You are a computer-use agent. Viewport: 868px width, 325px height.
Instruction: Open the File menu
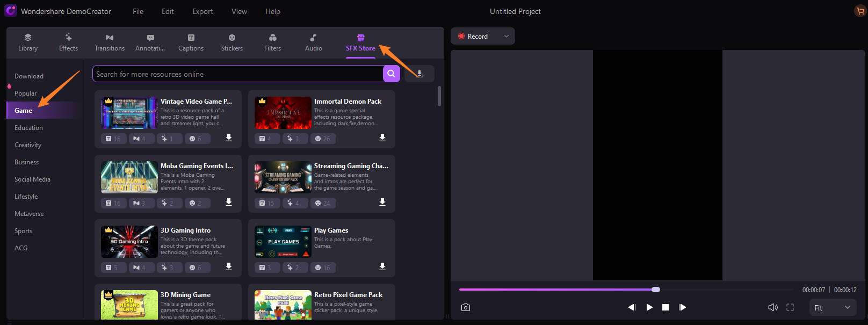(x=138, y=11)
